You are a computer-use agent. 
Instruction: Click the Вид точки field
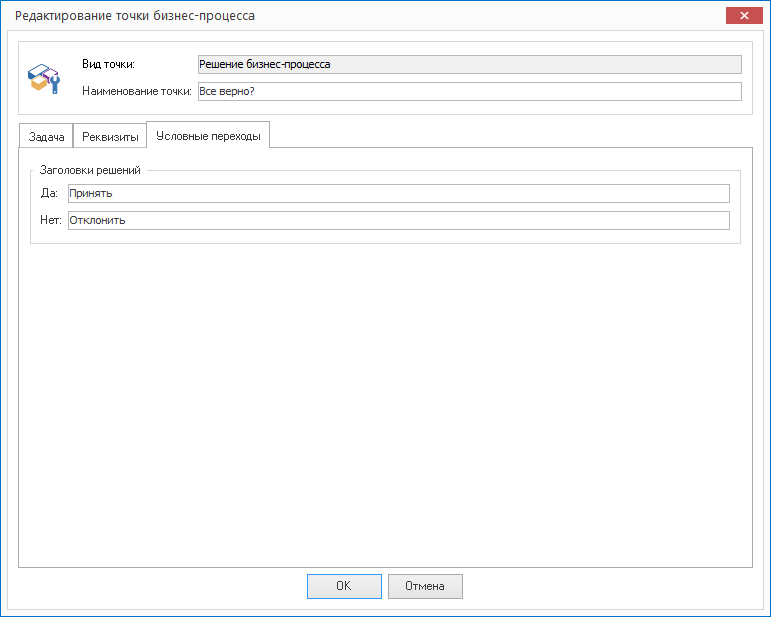pos(470,64)
